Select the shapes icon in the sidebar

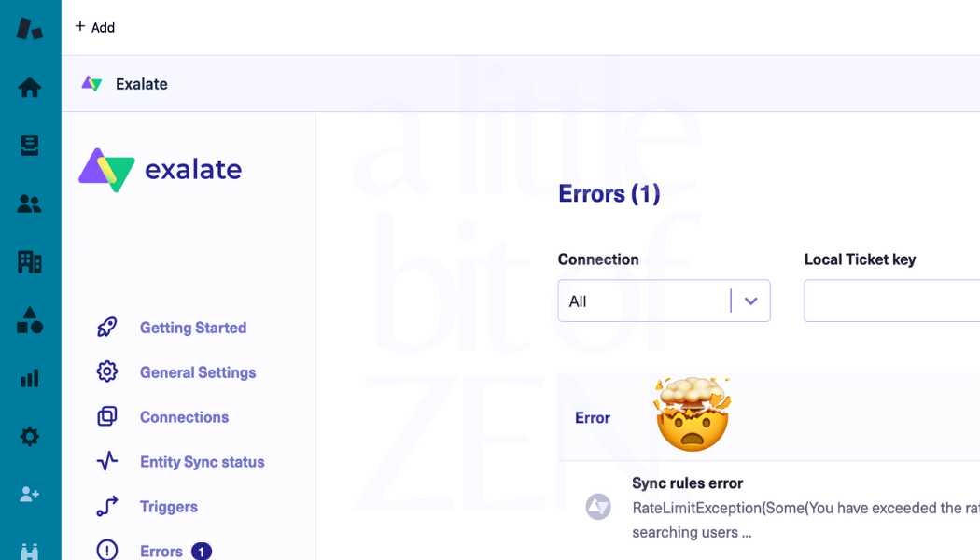29,320
